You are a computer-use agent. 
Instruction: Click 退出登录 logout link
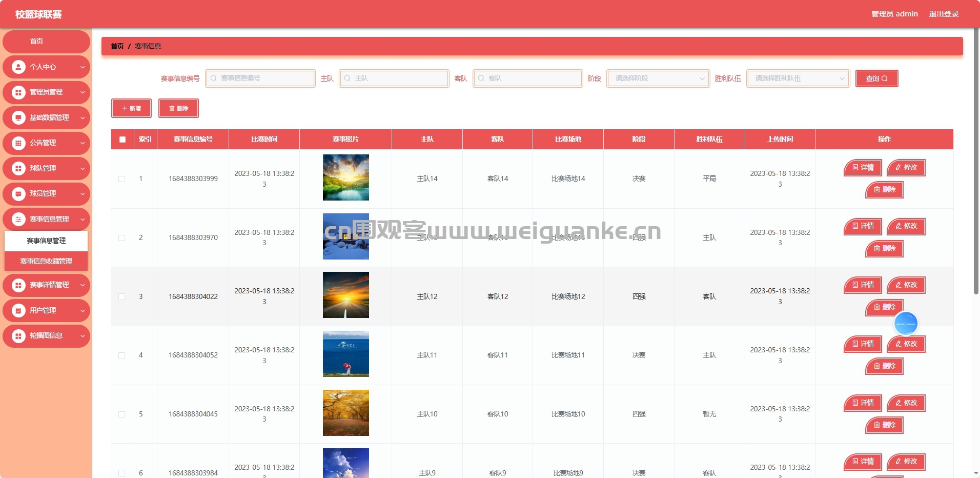point(944,14)
